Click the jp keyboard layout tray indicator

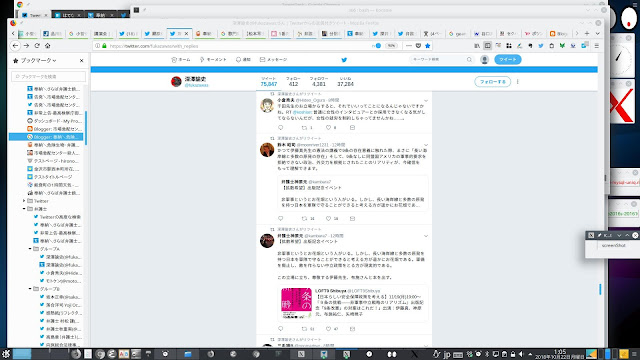coord(447,354)
